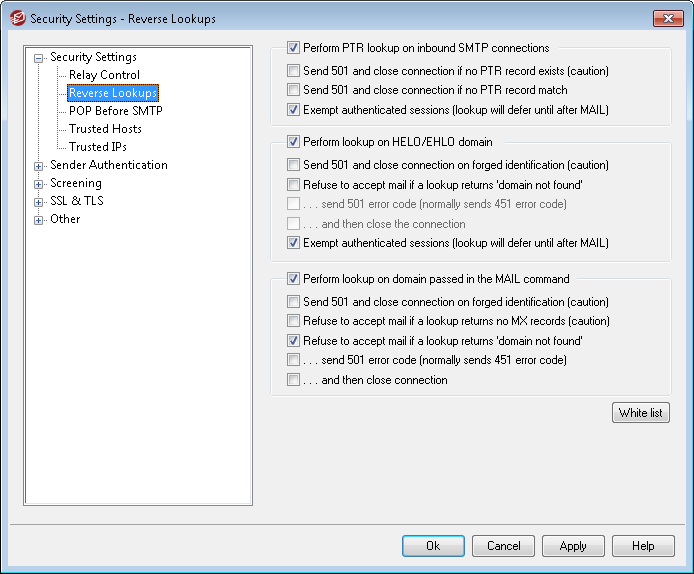Click the MDaemon icon in title bar
Image resolution: width=694 pixels, height=574 pixels.
point(15,18)
